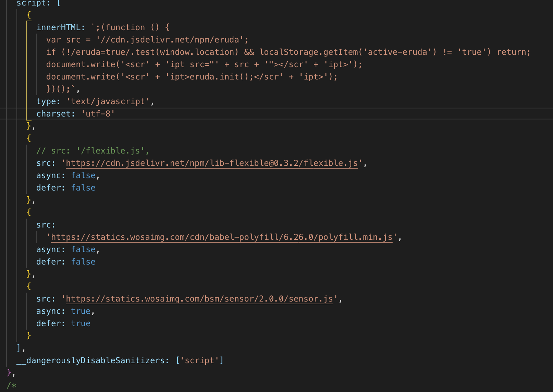Click the 'utf-8' charset string value
Image resolution: width=553 pixels, height=392 pixels.
98,114
